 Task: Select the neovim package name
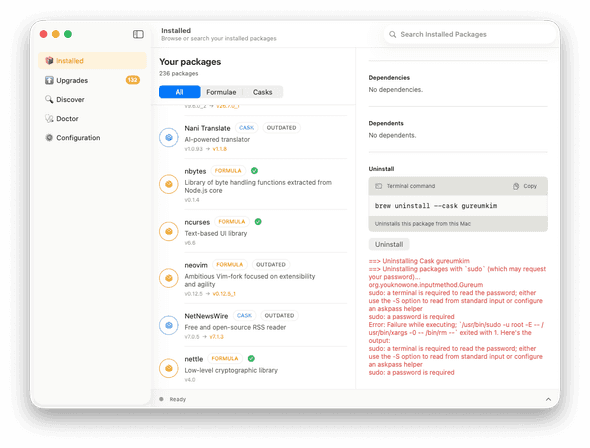coord(196,265)
